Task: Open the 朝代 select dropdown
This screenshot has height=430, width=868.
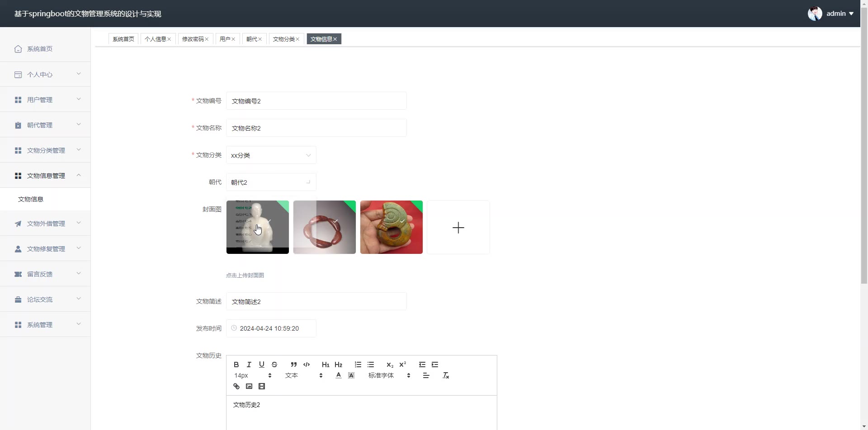Action: [x=271, y=182]
